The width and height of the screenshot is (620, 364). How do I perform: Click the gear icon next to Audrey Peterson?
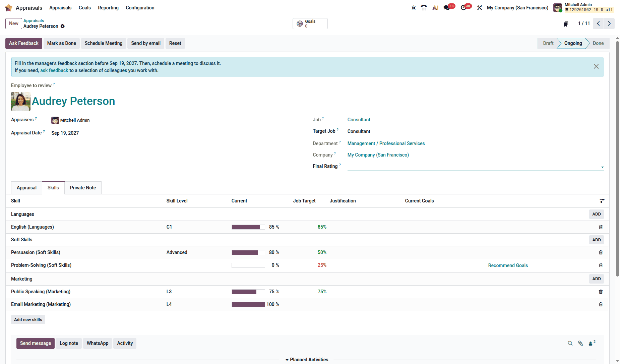pos(63,26)
